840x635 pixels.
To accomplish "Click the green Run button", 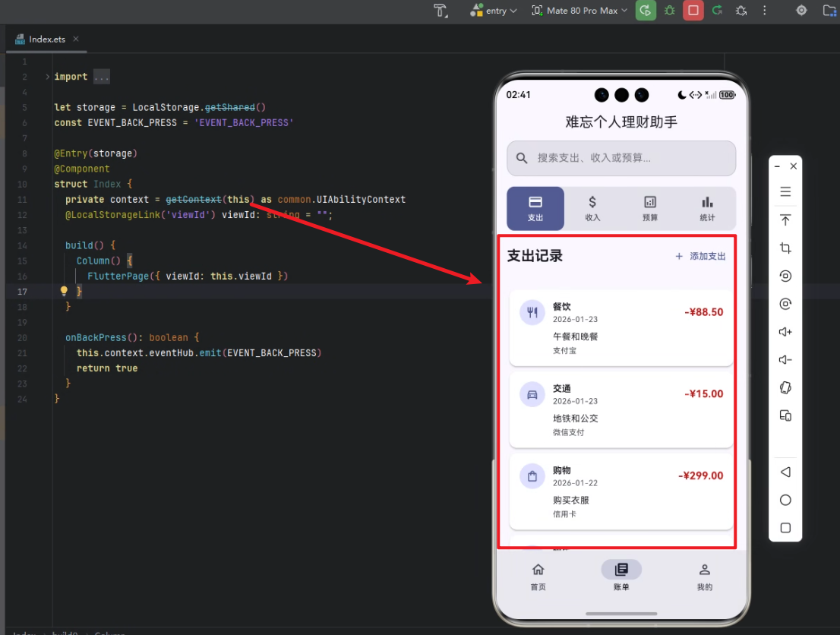I will click(646, 11).
